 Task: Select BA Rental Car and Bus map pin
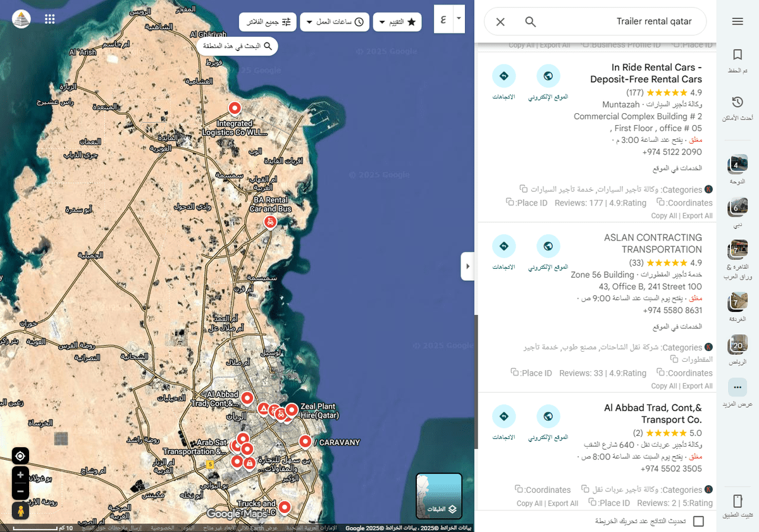click(270, 222)
